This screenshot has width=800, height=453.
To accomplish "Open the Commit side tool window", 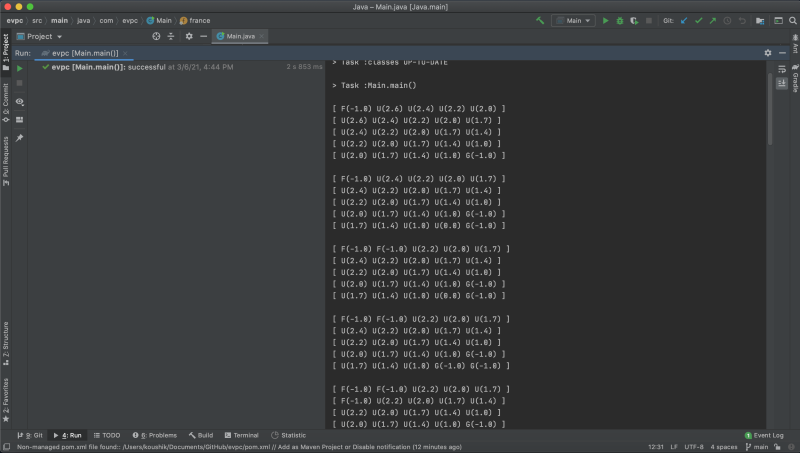I will [x=6, y=103].
